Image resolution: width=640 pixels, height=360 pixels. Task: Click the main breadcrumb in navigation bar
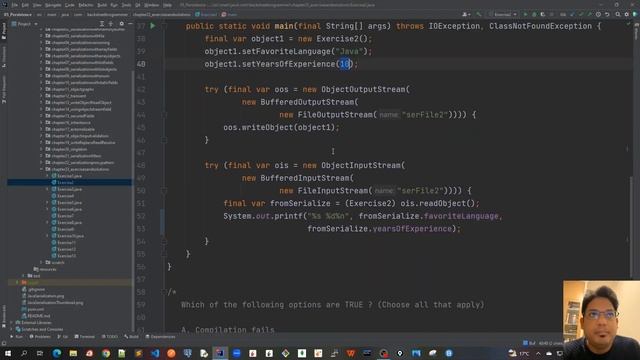click(229, 14)
